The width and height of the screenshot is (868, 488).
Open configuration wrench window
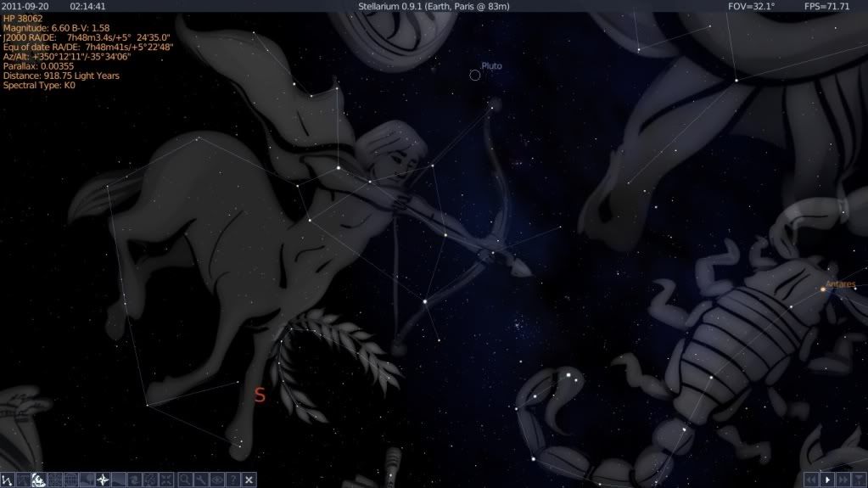click(x=201, y=480)
